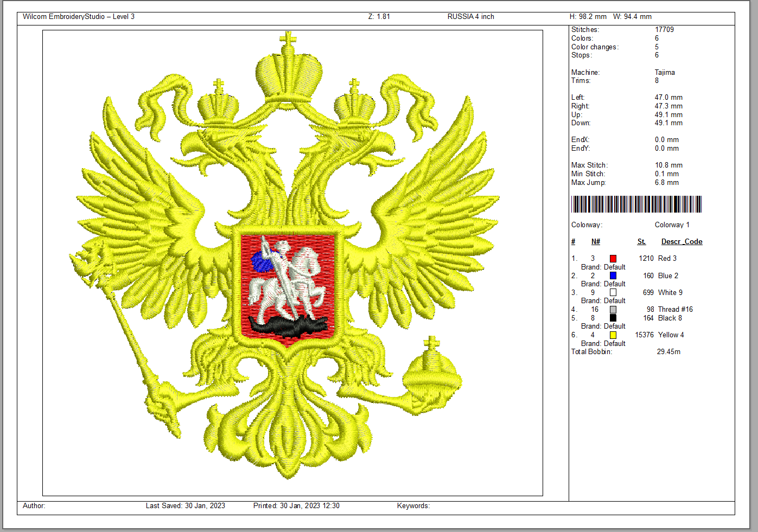Click the 'St.' column header
This screenshot has width=758, height=532.
click(641, 242)
